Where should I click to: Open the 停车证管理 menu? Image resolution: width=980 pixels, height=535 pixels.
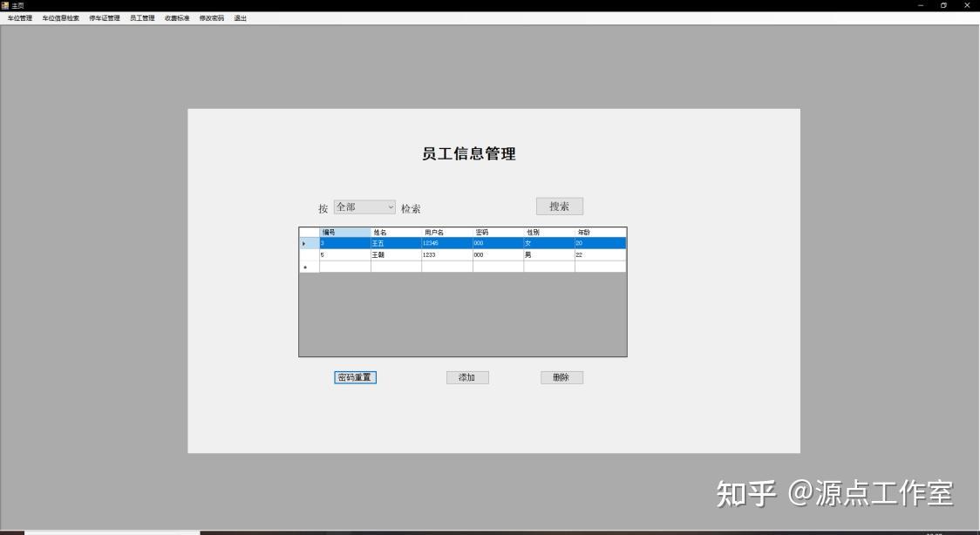pos(105,18)
